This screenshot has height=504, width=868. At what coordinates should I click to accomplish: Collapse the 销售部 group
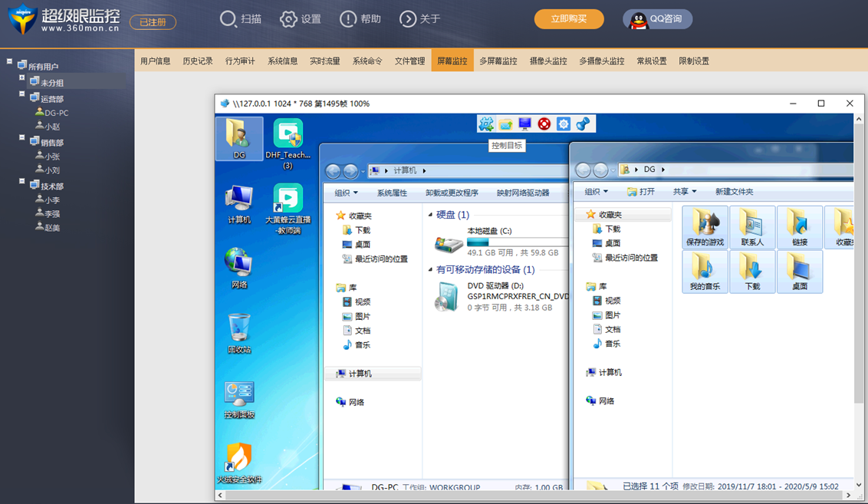point(21,137)
